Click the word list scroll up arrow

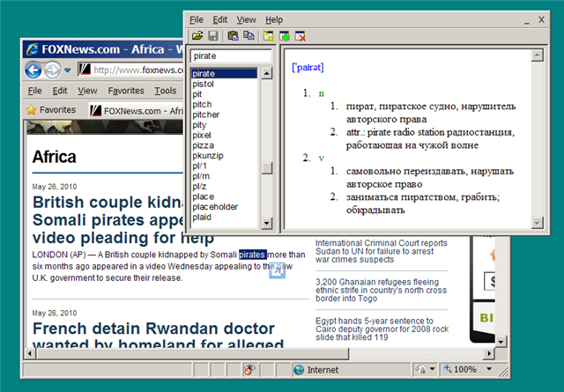tap(266, 74)
